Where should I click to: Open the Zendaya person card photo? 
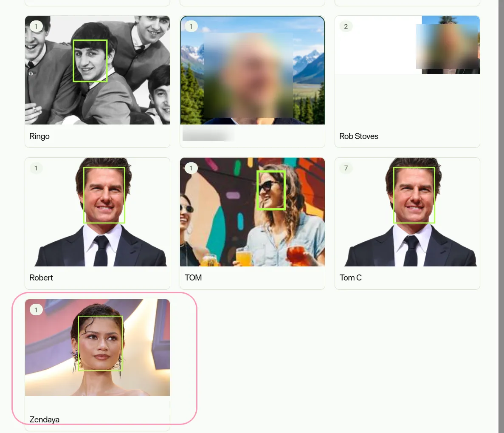[x=97, y=348]
